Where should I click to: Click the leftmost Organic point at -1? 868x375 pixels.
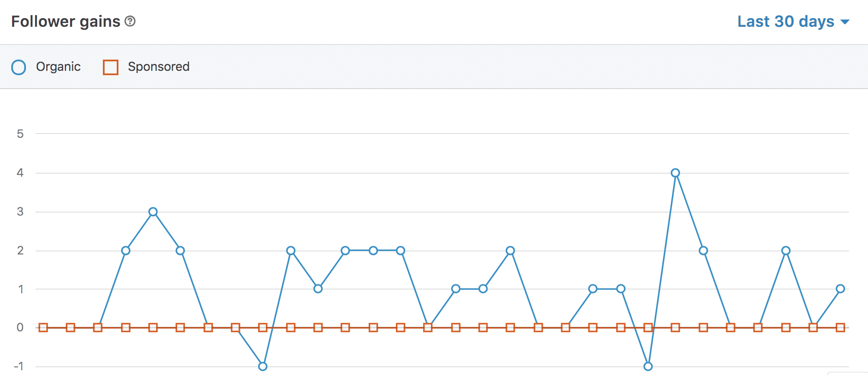(x=263, y=366)
